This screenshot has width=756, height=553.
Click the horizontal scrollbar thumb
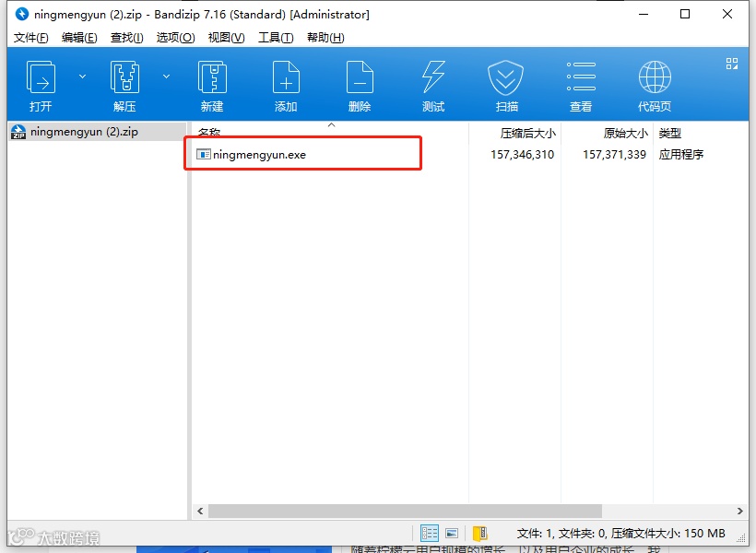click(405, 511)
